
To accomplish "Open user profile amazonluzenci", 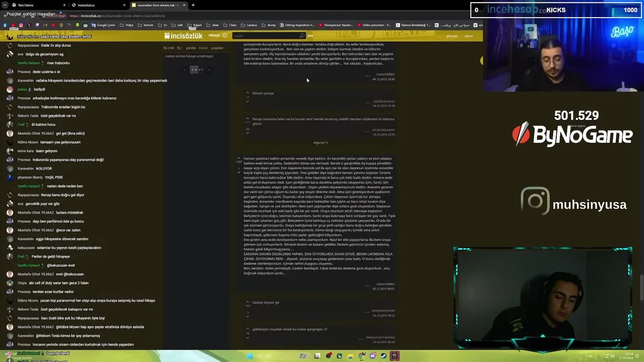I will (x=383, y=130).
